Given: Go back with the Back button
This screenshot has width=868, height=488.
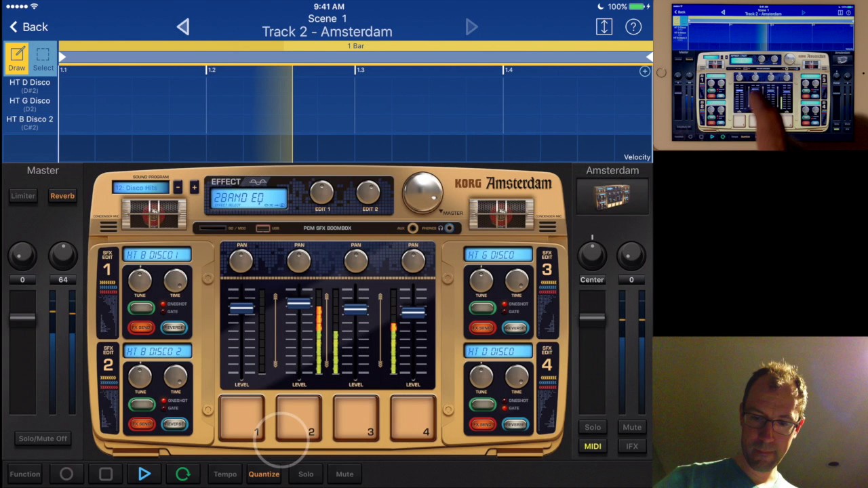Looking at the screenshot, I should (x=28, y=27).
